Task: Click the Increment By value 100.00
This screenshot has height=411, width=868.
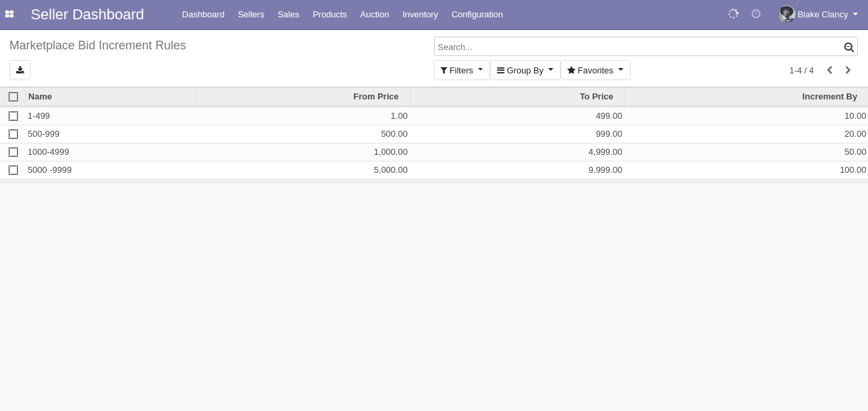Action: click(853, 170)
